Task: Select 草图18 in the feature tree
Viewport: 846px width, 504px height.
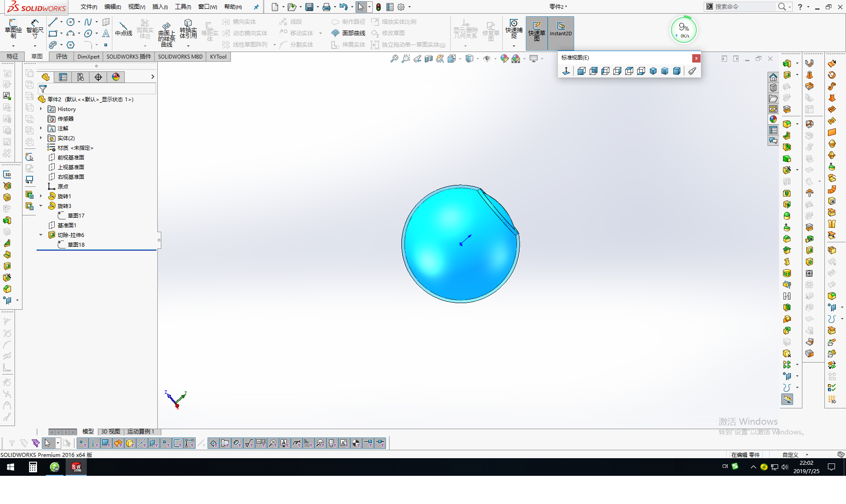Action: pyautogui.click(x=76, y=245)
